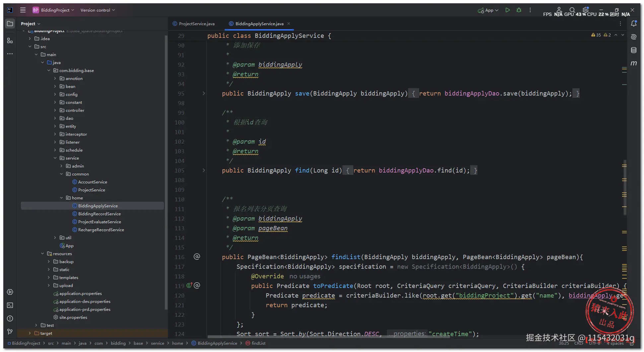Click the editor horizontal scrollbar
The image size is (644, 352).
(328, 337)
